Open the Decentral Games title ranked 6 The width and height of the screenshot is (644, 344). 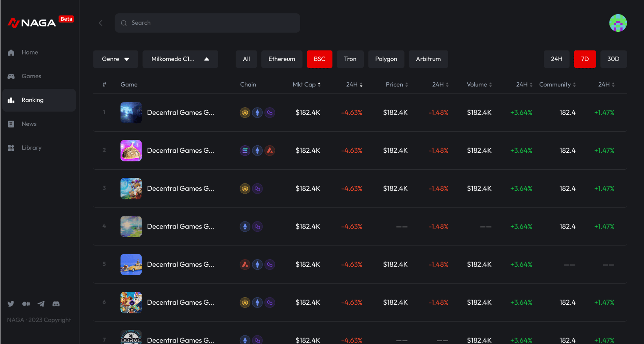point(181,302)
